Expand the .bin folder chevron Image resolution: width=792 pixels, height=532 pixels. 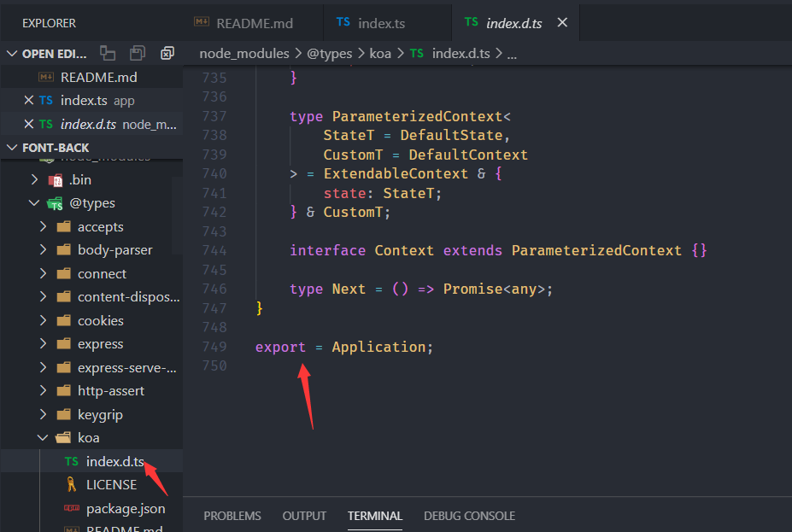[x=34, y=179]
